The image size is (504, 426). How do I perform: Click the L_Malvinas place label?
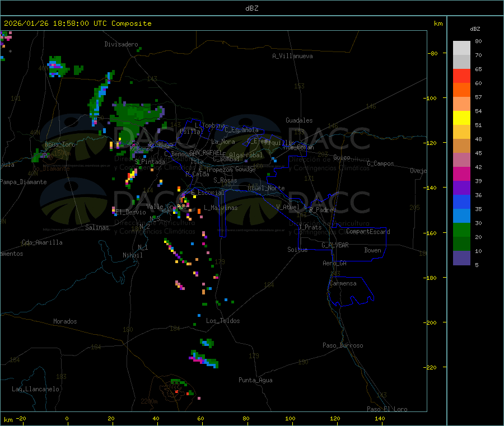pos(221,208)
